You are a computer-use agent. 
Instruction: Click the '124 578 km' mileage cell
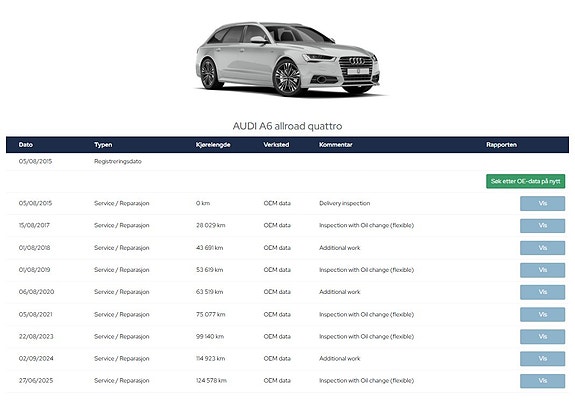[211, 381]
